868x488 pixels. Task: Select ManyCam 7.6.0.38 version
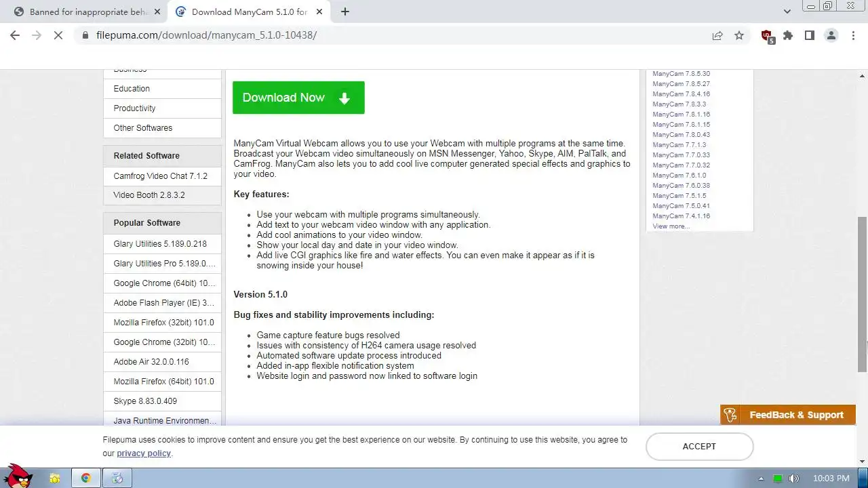[x=681, y=186]
